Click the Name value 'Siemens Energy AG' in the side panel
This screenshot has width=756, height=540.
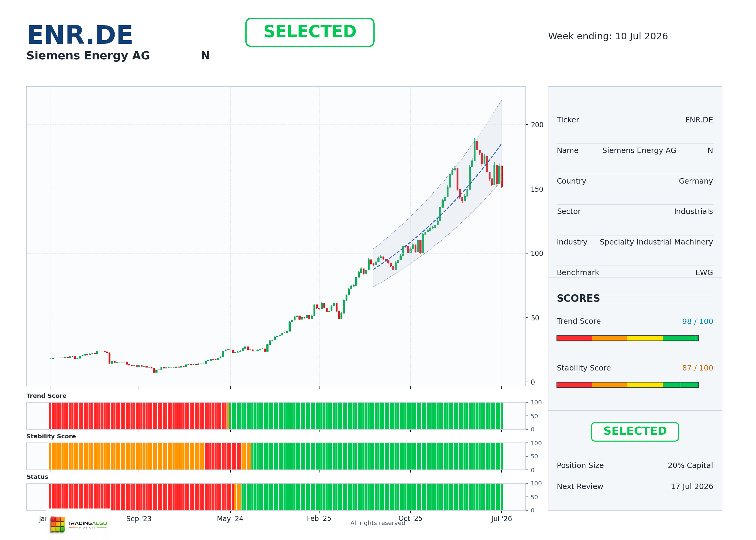point(639,150)
